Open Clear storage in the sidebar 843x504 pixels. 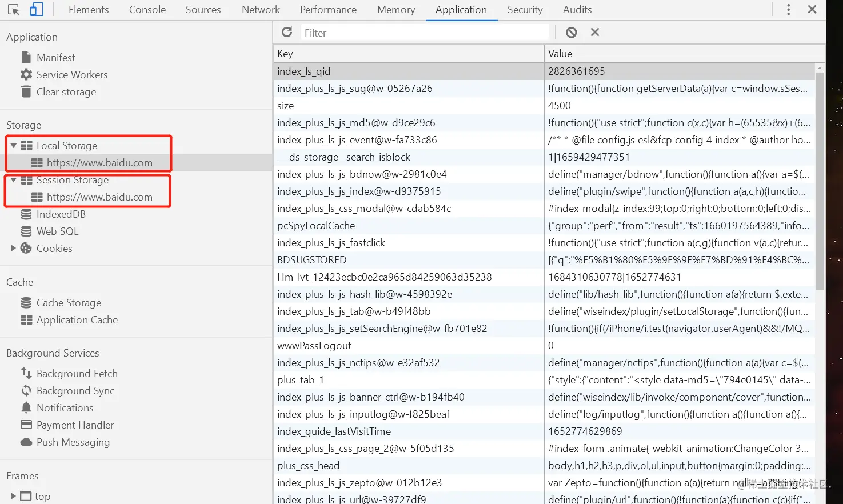(x=66, y=91)
